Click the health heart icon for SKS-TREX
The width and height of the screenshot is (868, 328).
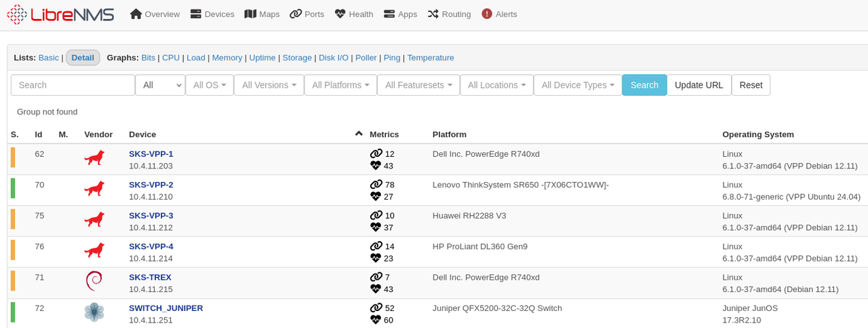pyautogui.click(x=376, y=289)
